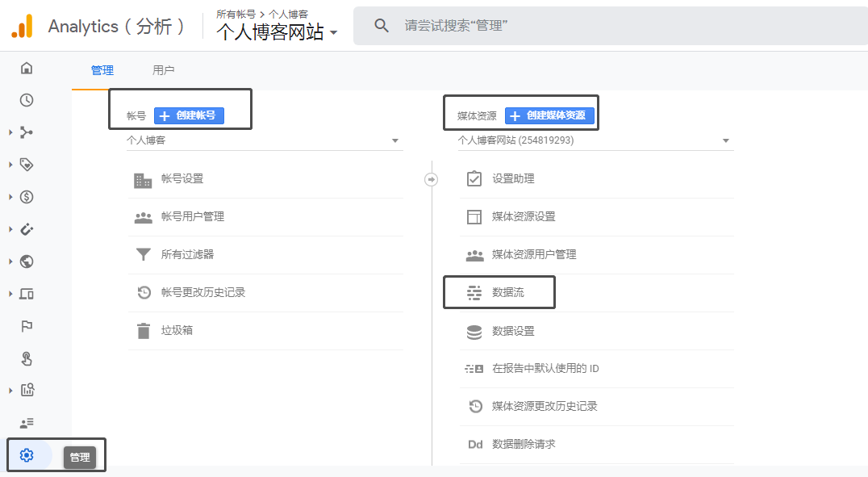The width and height of the screenshot is (868, 477).
Task: Click the checklist icon for 设置助理
Action: click(474, 178)
